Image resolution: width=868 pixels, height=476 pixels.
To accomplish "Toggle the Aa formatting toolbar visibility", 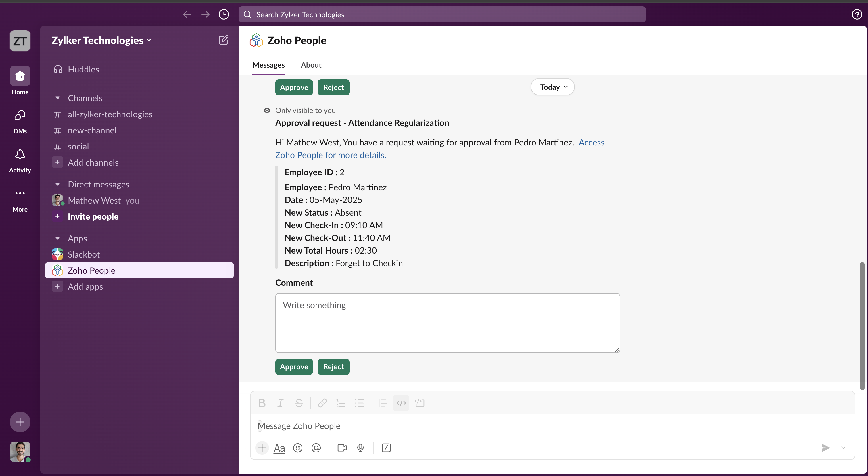I will [279, 448].
